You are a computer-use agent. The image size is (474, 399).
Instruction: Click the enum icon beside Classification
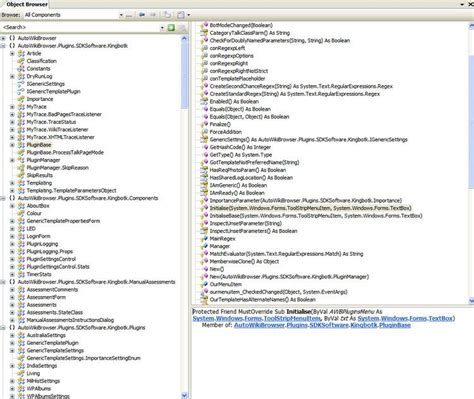[21, 61]
